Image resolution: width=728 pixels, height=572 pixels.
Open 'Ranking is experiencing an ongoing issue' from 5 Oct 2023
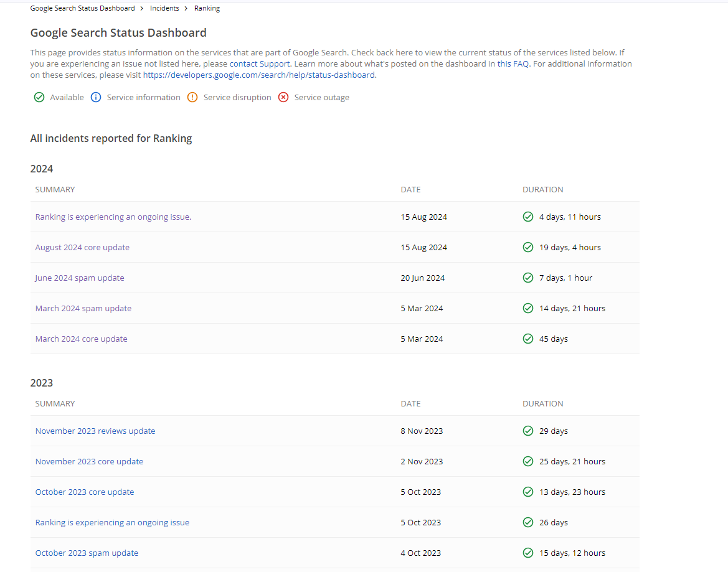tap(112, 522)
